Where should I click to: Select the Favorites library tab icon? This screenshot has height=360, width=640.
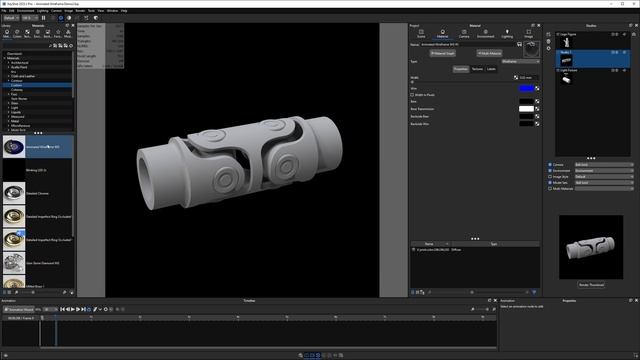[x=58, y=33]
